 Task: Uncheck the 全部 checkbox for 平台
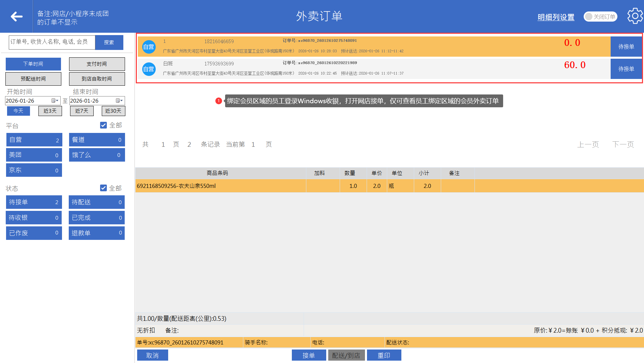click(x=103, y=125)
